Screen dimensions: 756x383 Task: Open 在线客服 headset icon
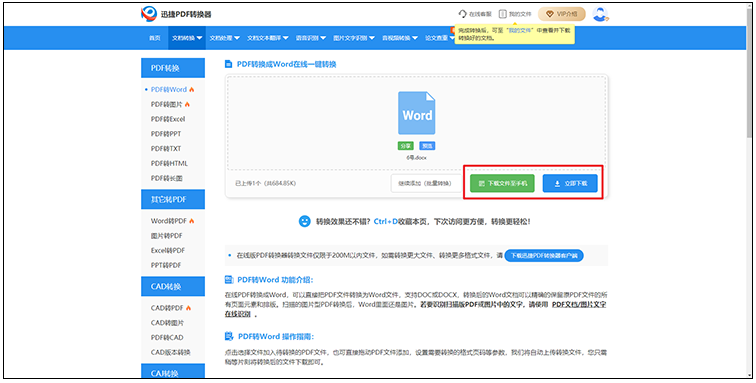pyautogui.click(x=462, y=14)
